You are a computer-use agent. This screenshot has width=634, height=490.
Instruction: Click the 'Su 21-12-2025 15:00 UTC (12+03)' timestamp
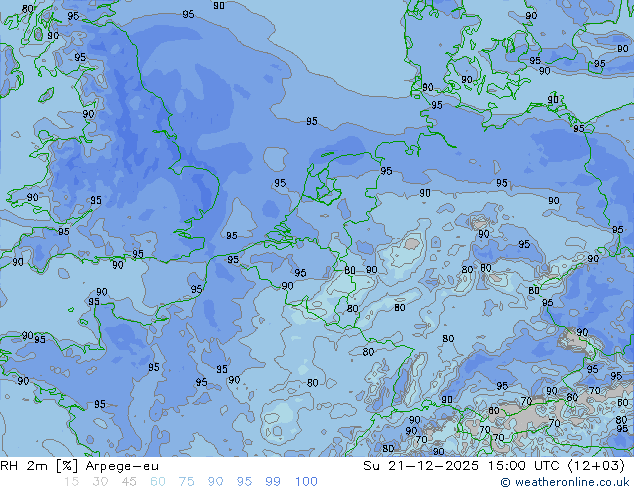(x=494, y=466)
